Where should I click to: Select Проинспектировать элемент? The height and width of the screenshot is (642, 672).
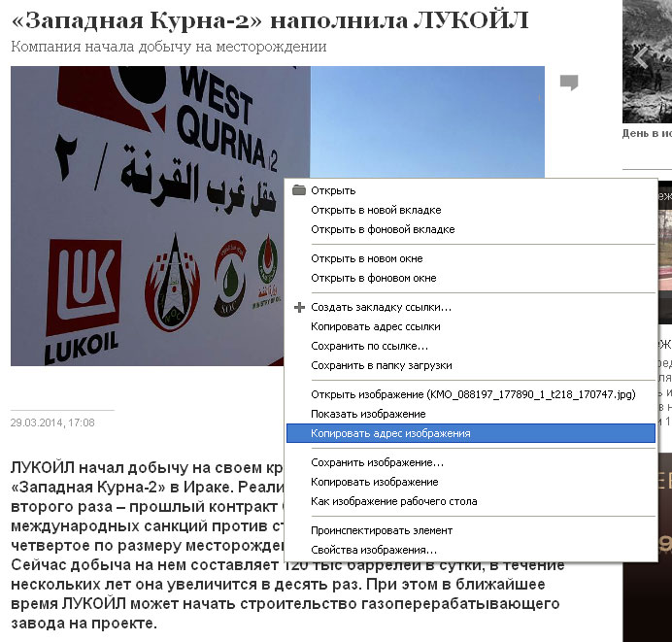[471, 530]
